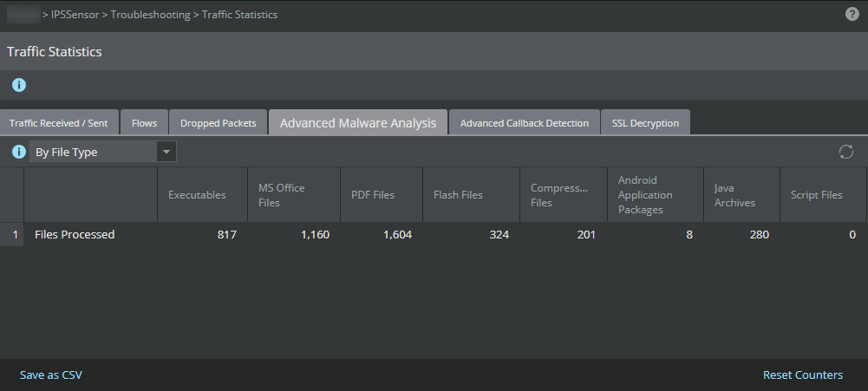The image size is (868, 391).
Task: Click Reset Counters link
Action: pos(803,375)
